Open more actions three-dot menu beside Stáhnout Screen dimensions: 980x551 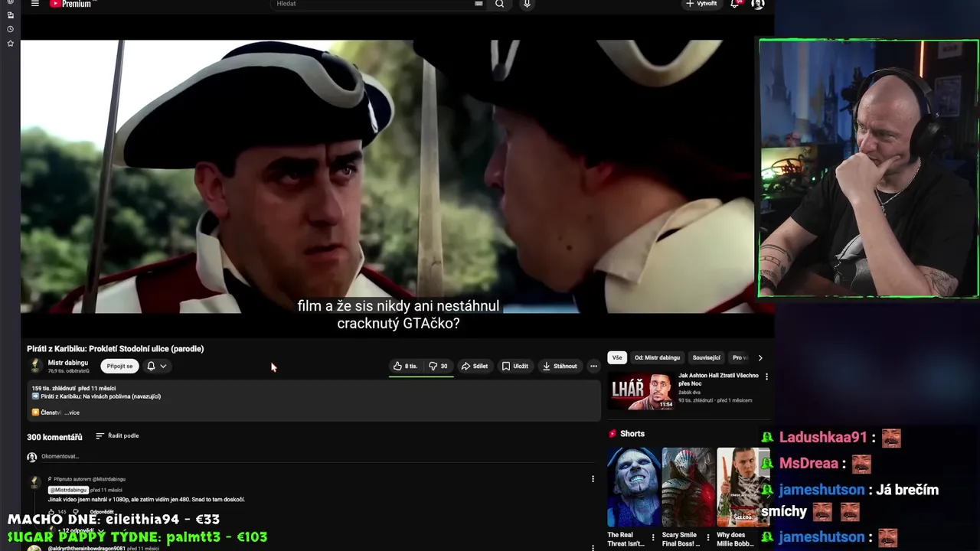[593, 366]
